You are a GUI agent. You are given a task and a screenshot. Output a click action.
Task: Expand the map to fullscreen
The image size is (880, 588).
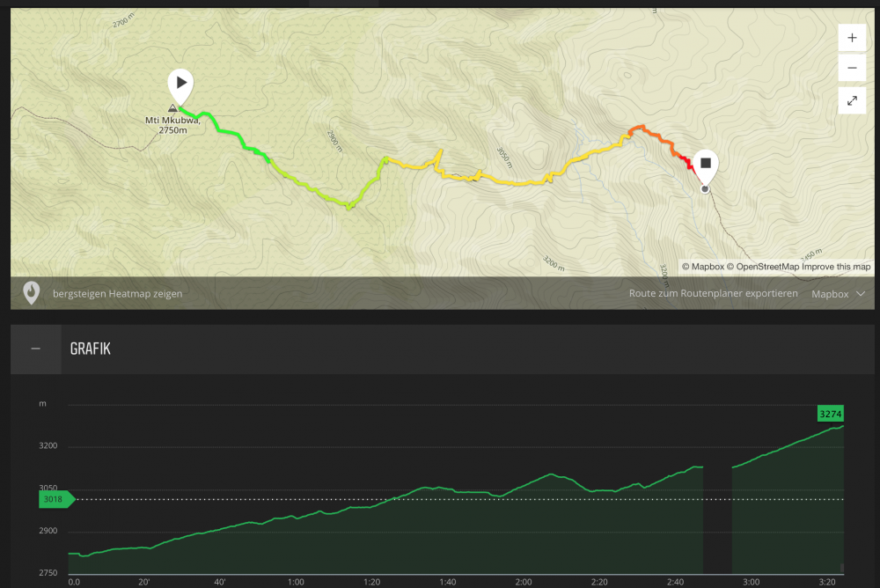coord(852,100)
